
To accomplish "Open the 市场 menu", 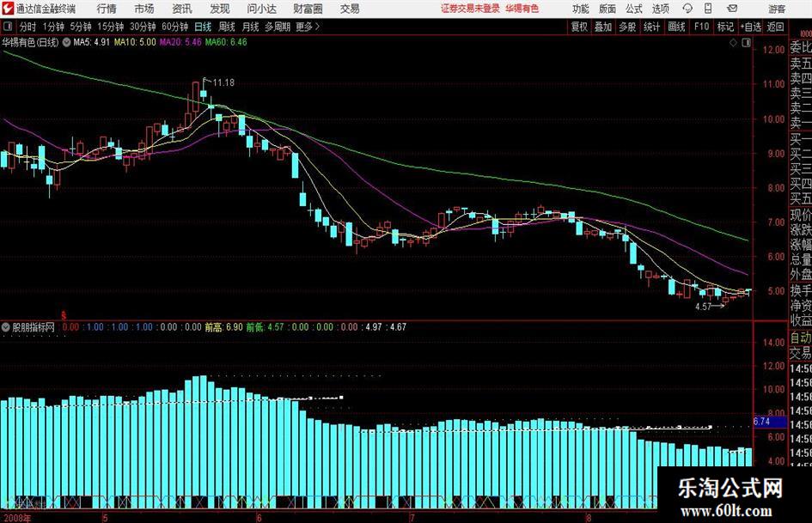I will point(144,9).
